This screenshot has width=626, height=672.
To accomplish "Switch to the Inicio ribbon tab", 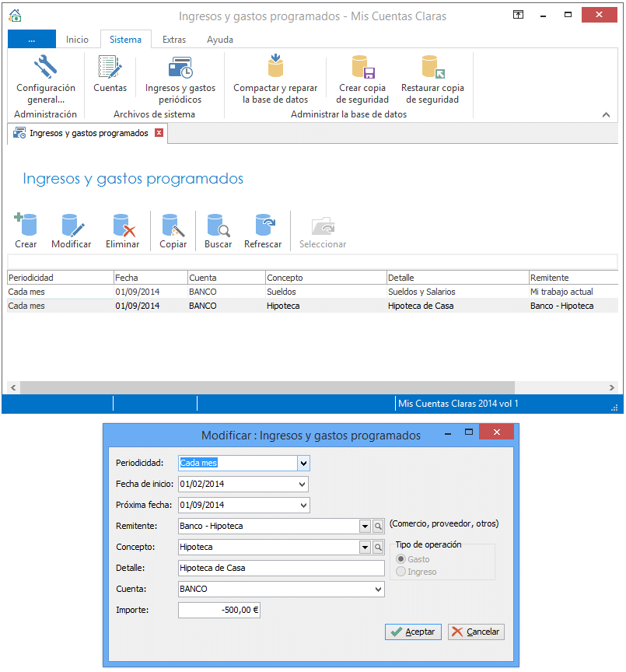I will 77,40.
